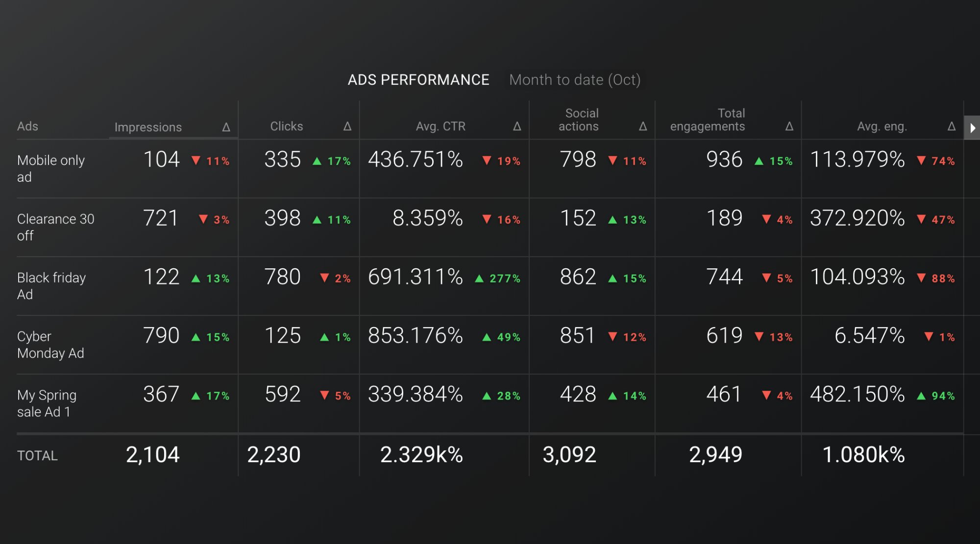Select the delta symbol in the Impressions column header
The image size is (980, 544).
224,127
